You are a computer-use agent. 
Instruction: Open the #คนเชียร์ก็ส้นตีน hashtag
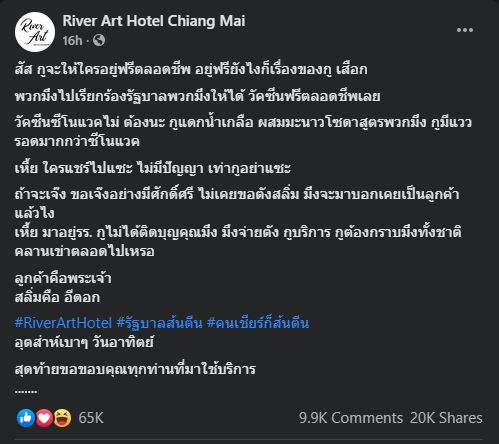(x=258, y=323)
